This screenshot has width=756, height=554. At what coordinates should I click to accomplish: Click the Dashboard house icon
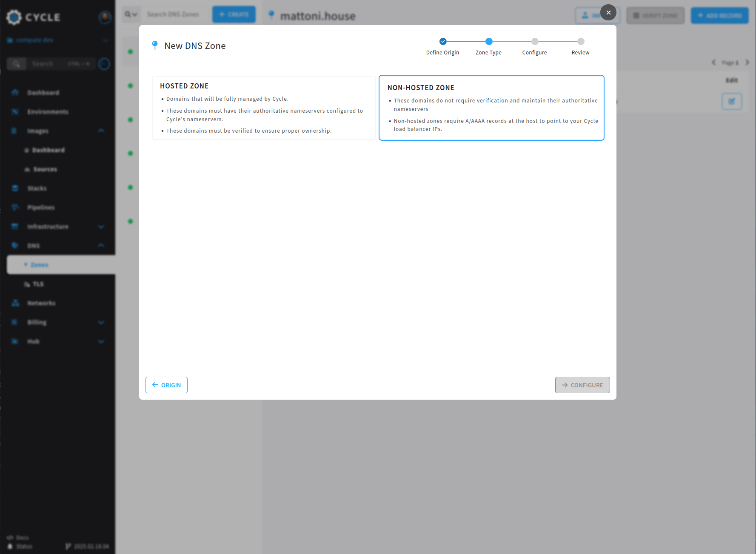[x=15, y=93]
